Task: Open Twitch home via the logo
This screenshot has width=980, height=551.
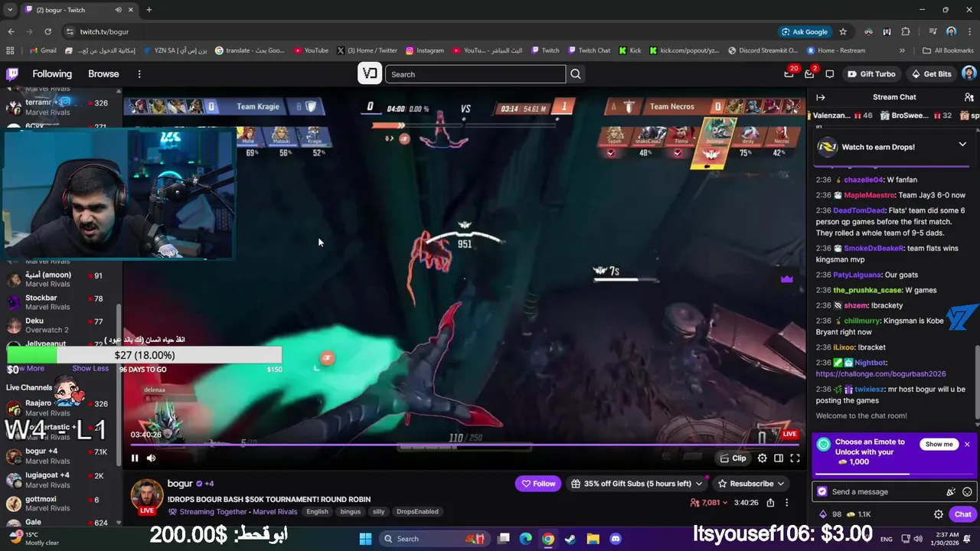Action: click(12, 74)
